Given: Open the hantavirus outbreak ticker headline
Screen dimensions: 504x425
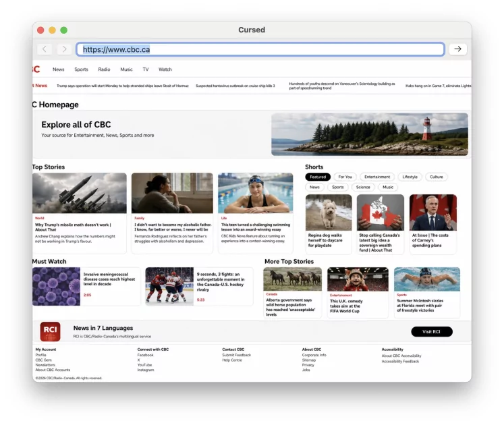Looking at the screenshot, I should click(x=235, y=86).
